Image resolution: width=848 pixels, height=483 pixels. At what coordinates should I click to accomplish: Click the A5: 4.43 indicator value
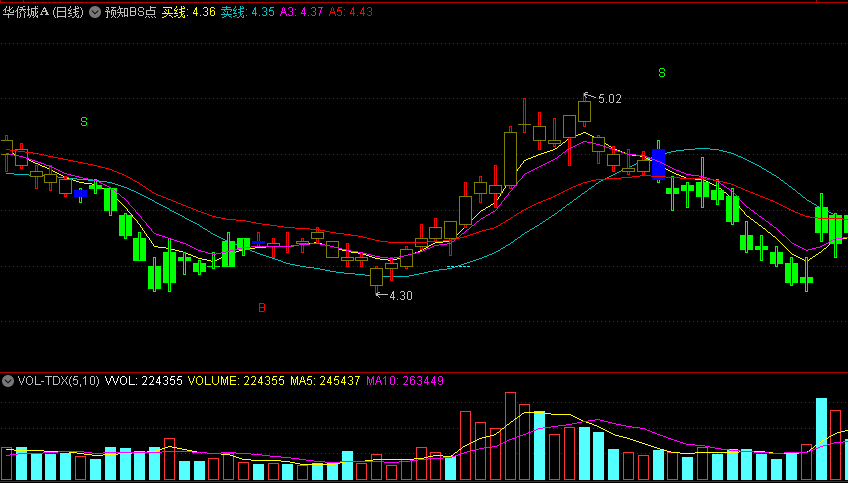coord(350,12)
